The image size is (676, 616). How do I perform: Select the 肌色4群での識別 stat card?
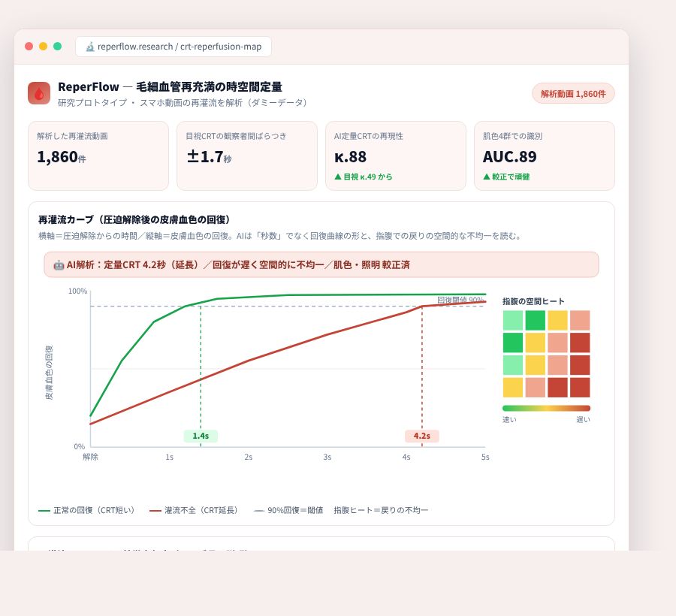click(x=545, y=156)
